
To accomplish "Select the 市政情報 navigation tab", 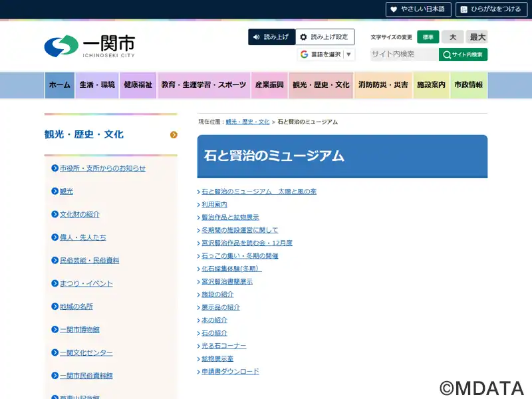I will point(469,85).
